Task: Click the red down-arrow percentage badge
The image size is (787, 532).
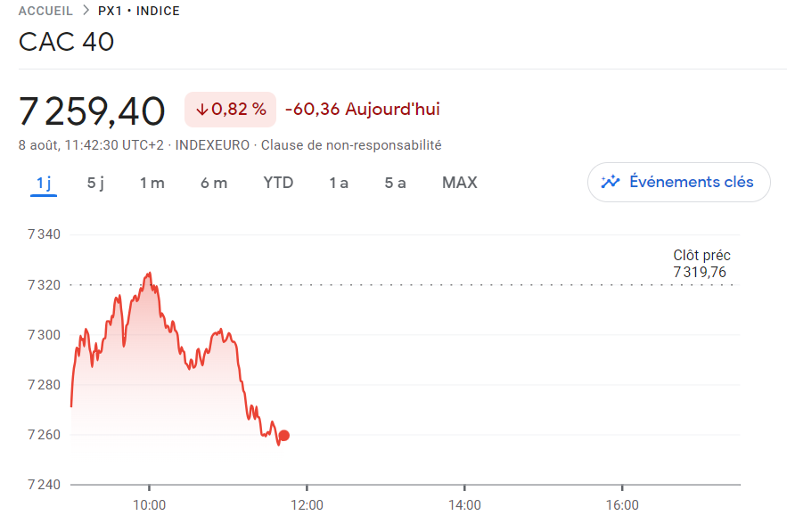Action: click(230, 110)
